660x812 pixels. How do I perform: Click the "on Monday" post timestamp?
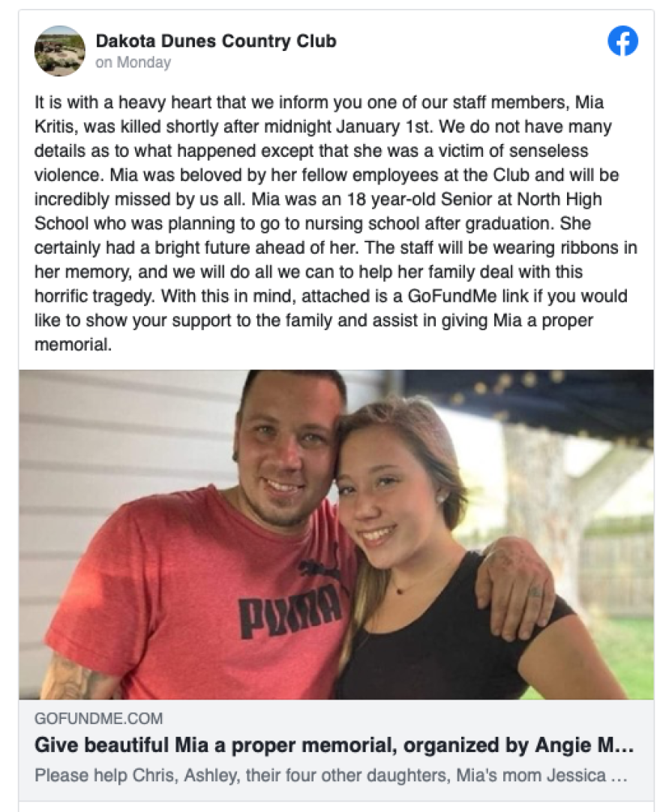coord(133,62)
